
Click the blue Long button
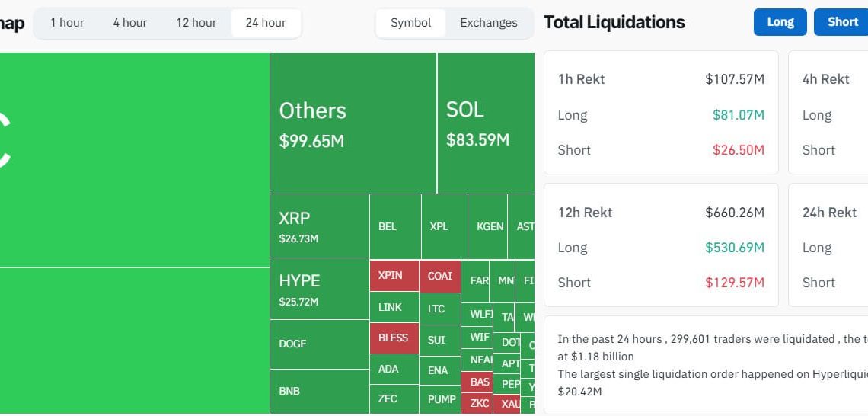click(780, 22)
